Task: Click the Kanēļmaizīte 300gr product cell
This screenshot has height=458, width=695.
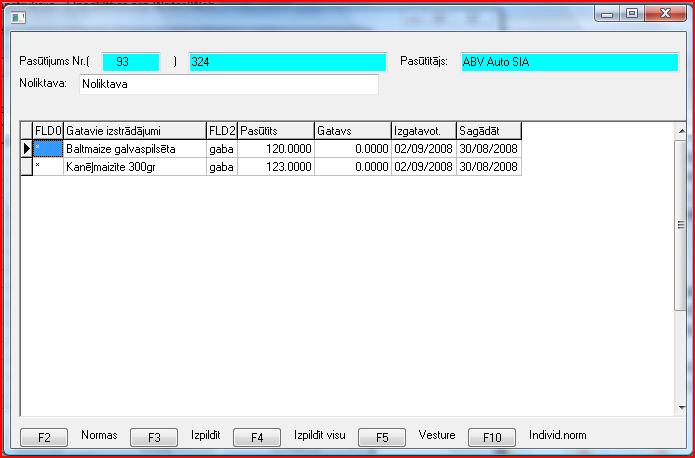Action: click(x=134, y=167)
